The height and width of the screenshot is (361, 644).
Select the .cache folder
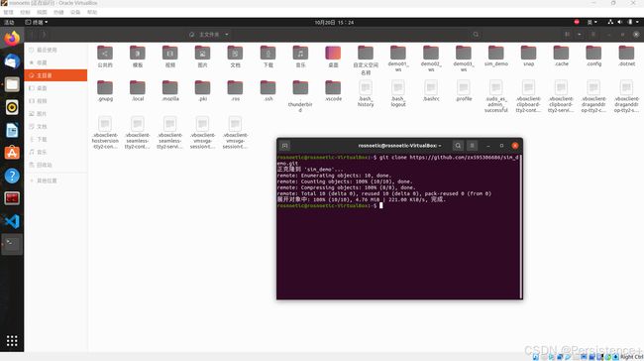point(561,56)
